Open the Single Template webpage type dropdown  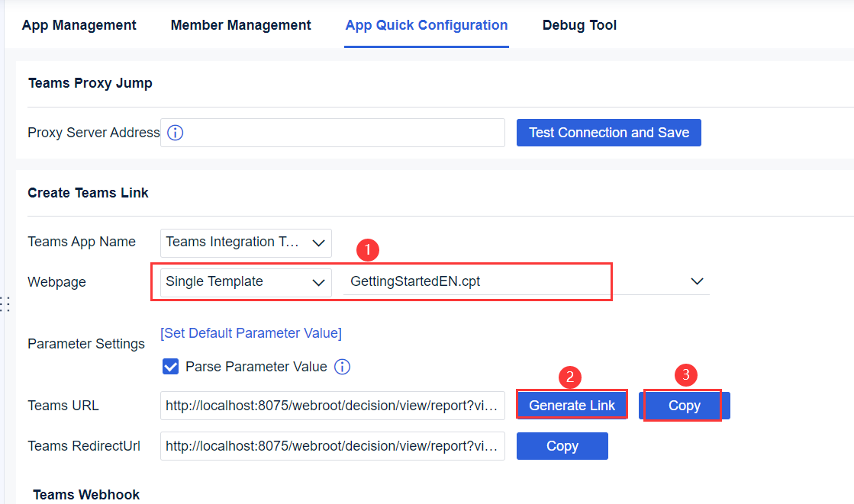[x=246, y=282]
